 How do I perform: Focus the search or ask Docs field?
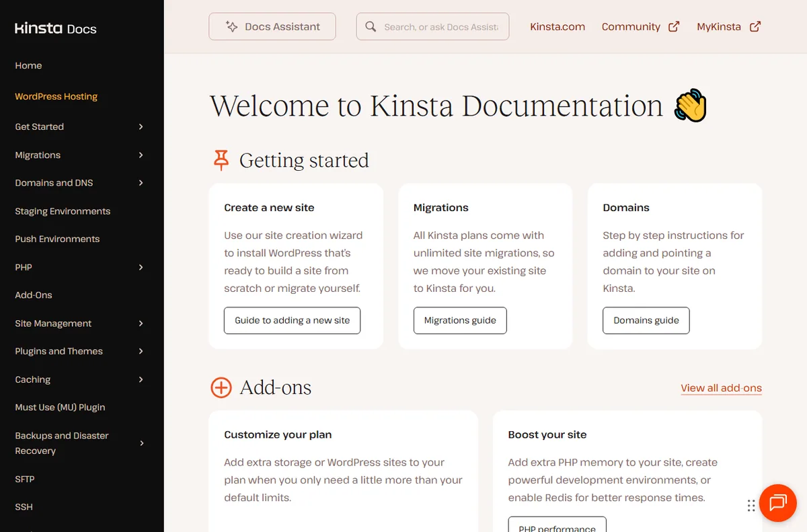pyautogui.click(x=432, y=27)
